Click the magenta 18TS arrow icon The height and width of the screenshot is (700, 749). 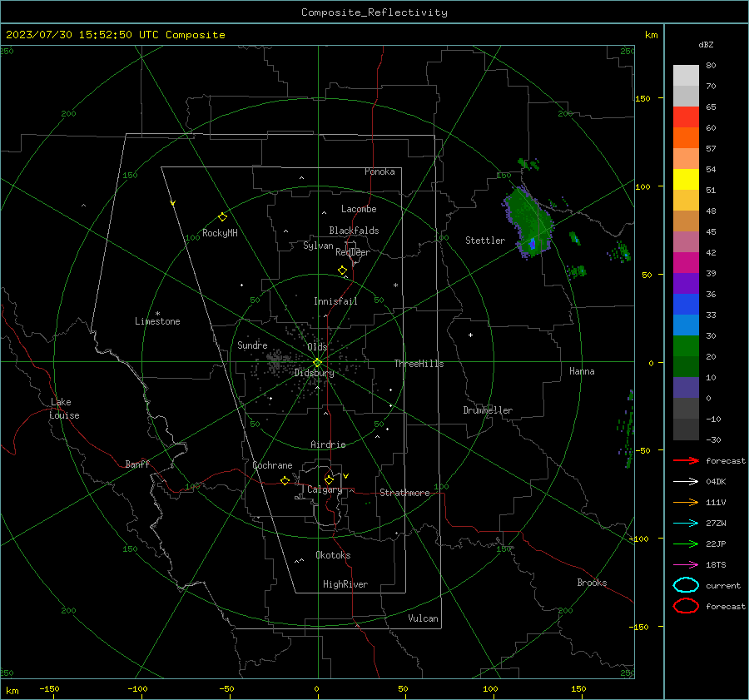point(686,565)
